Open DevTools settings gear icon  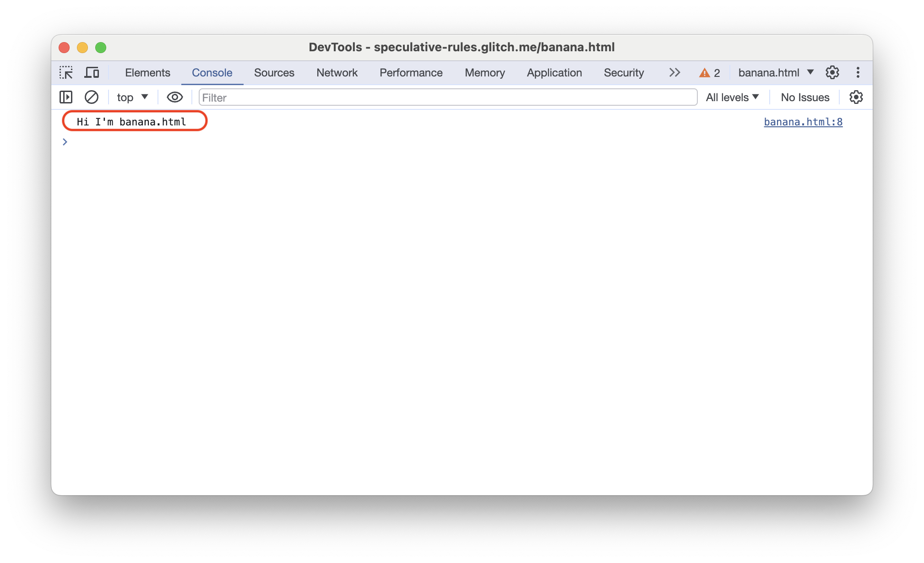pos(833,73)
